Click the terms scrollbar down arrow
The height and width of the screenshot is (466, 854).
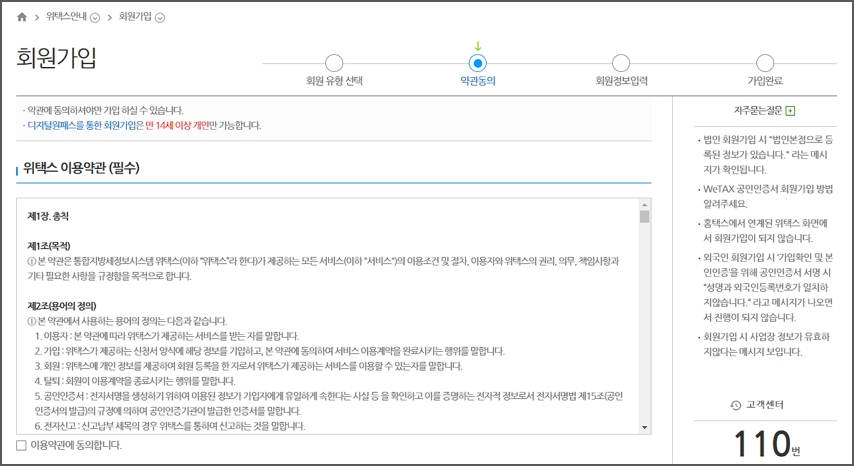click(645, 427)
